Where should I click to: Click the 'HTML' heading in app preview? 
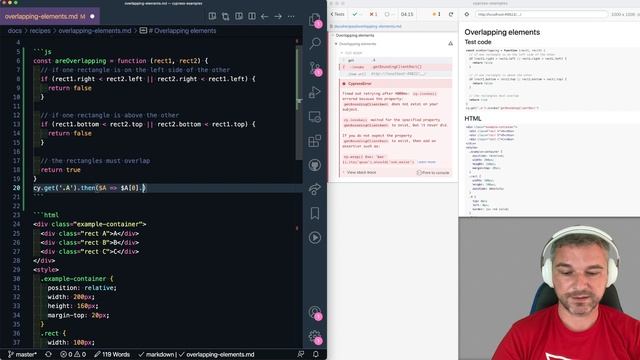(x=473, y=118)
